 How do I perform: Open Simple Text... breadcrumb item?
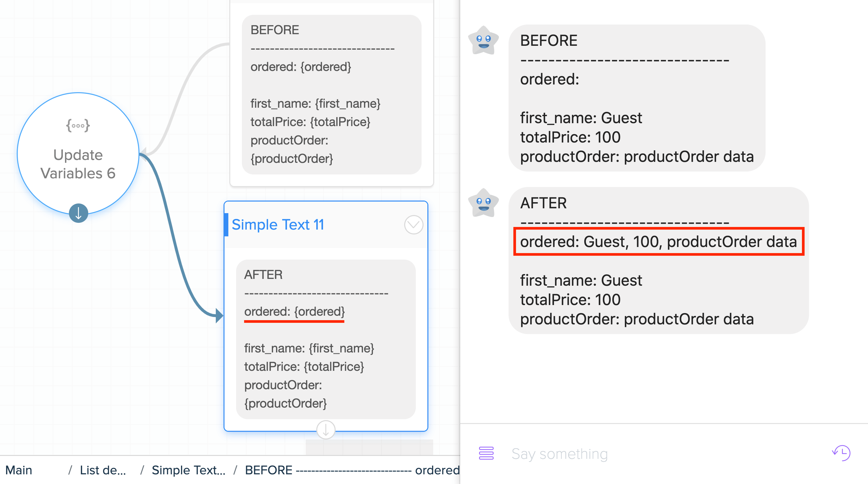tap(188, 470)
